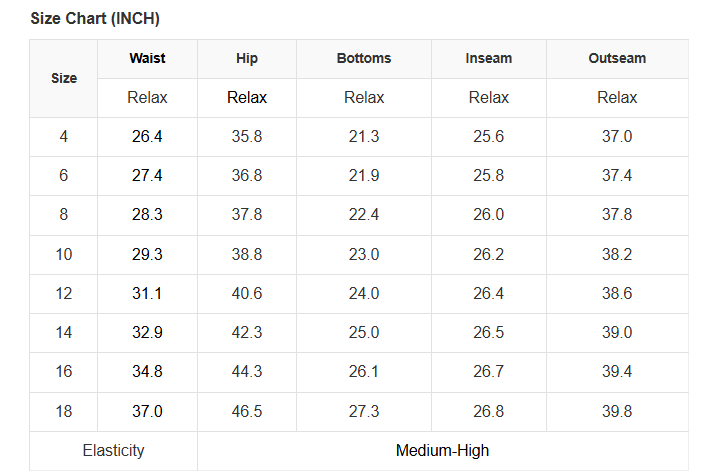Click the Size Chart (INCH) title
718x474 pixels.
95,19
